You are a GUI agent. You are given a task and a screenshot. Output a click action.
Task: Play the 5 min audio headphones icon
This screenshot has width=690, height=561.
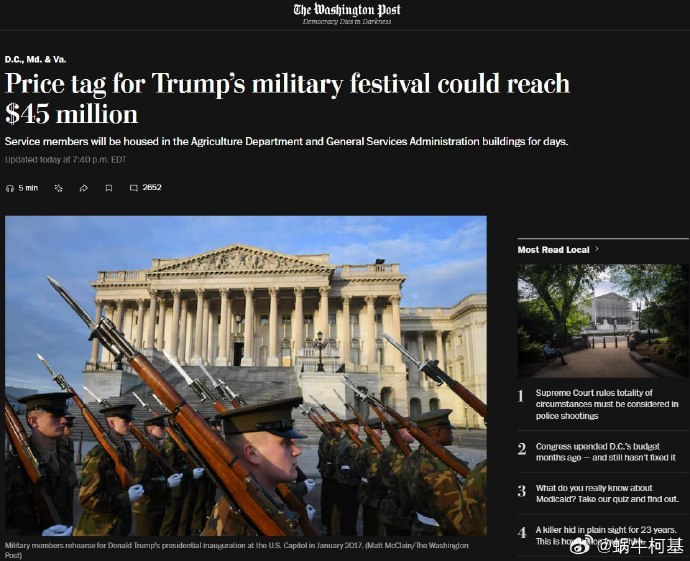(x=10, y=188)
